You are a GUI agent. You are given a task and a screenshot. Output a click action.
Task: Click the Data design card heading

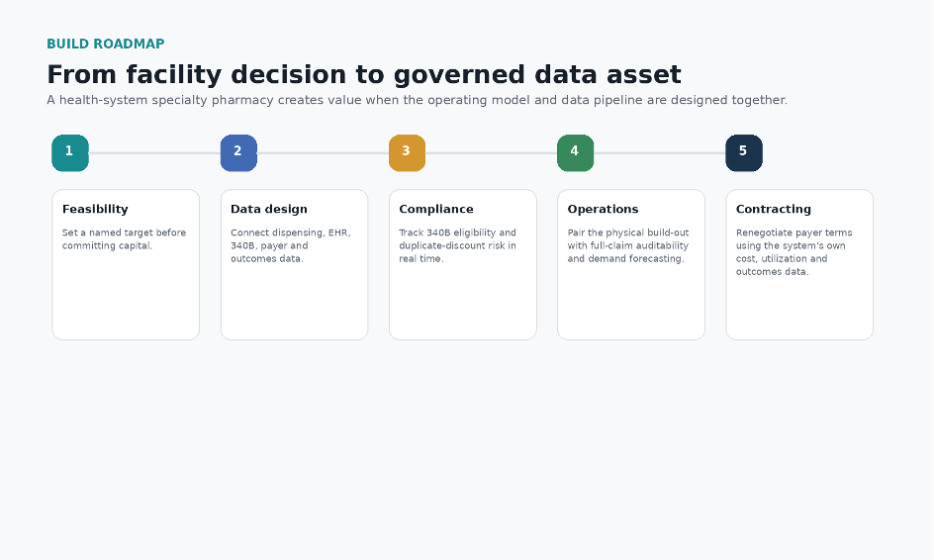(x=269, y=209)
